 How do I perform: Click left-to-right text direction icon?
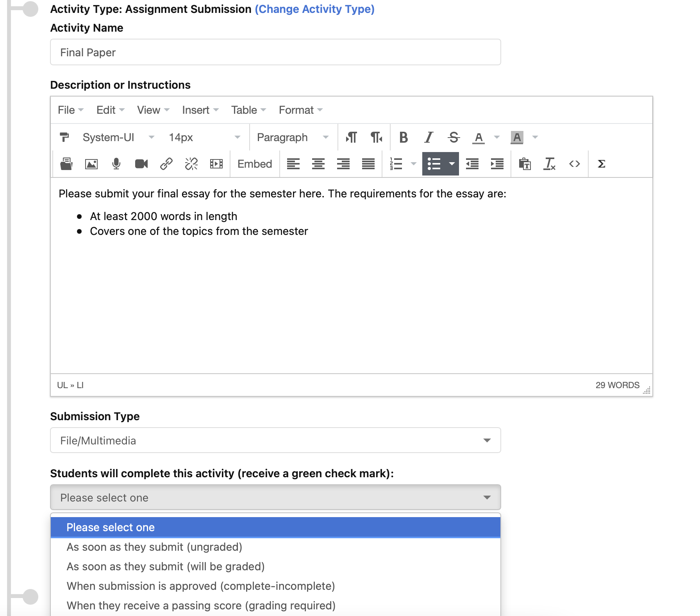point(351,137)
